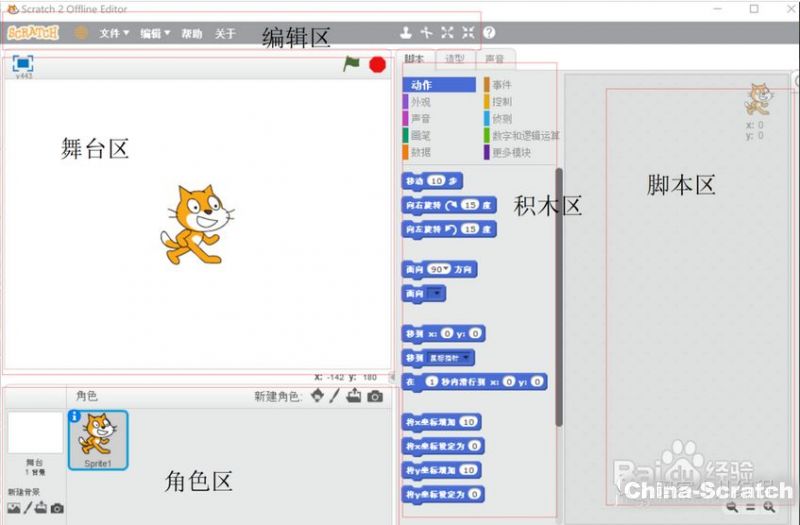Click the globe language icon
The height and width of the screenshot is (525, 800).
click(x=81, y=33)
